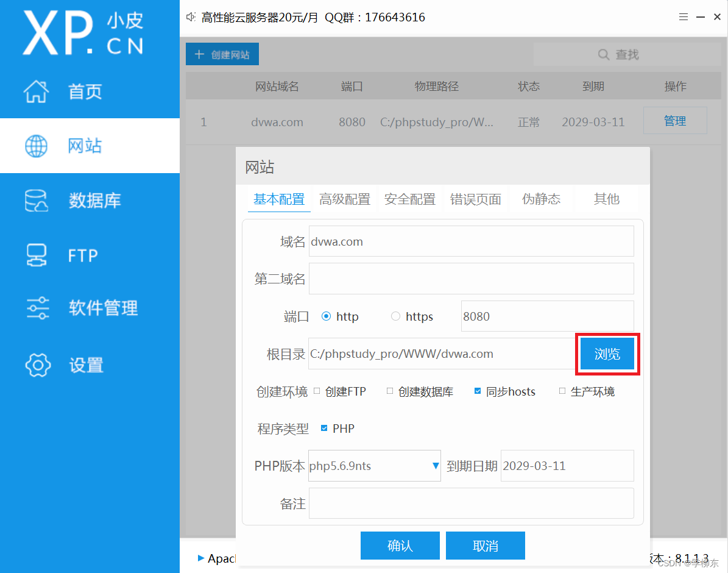Click the 到期日期 date field
This screenshot has width=728, height=573.
(567, 466)
